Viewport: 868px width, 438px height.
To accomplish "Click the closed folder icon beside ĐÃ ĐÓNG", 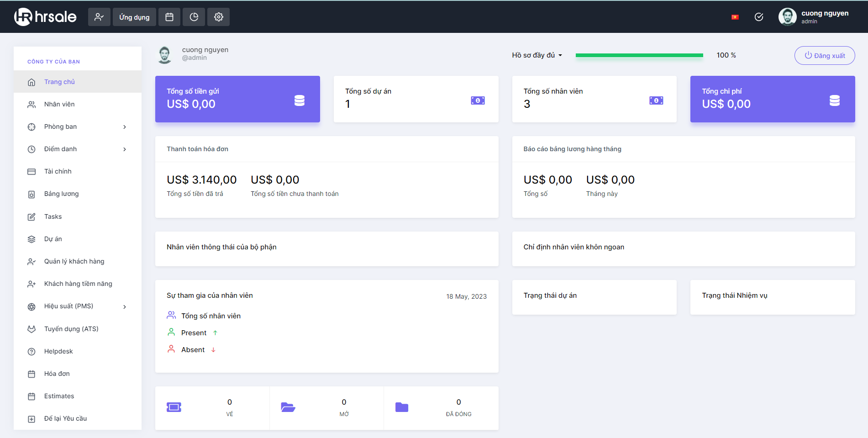I will (402, 407).
